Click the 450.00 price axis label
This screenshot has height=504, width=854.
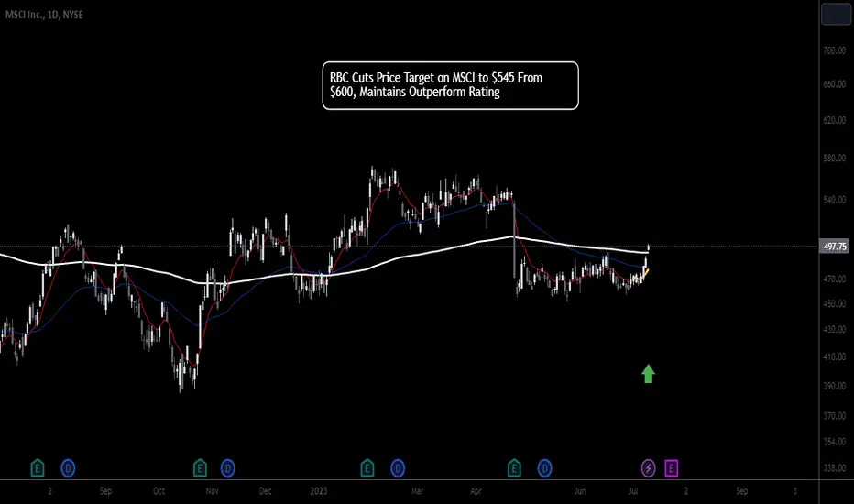(x=835, y=303)
